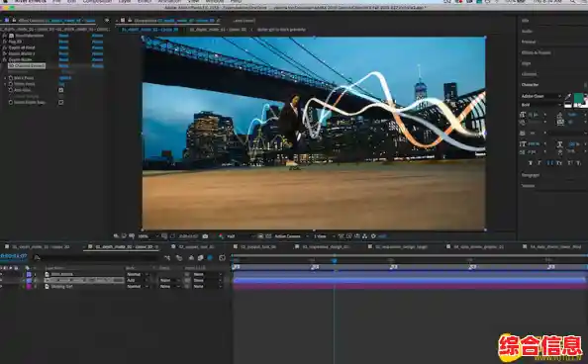
Task: Reset the 3D Channel Extract effect
Action: coord(63,65)
